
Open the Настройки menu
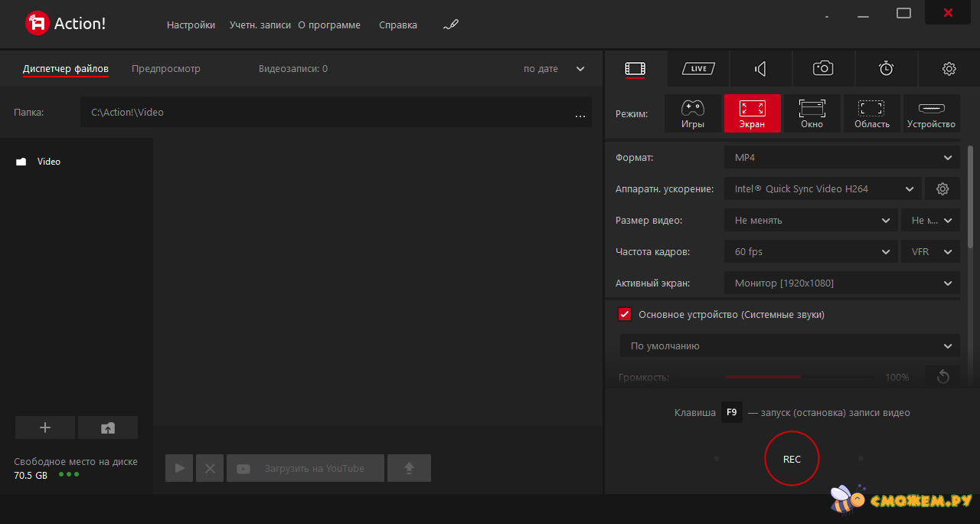(191, 25)
